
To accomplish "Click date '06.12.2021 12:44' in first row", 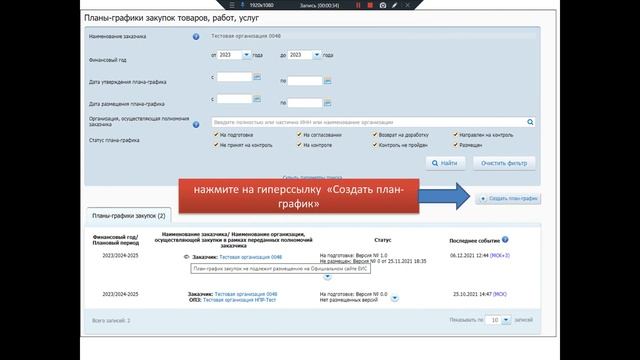I will tap(469, 256).
